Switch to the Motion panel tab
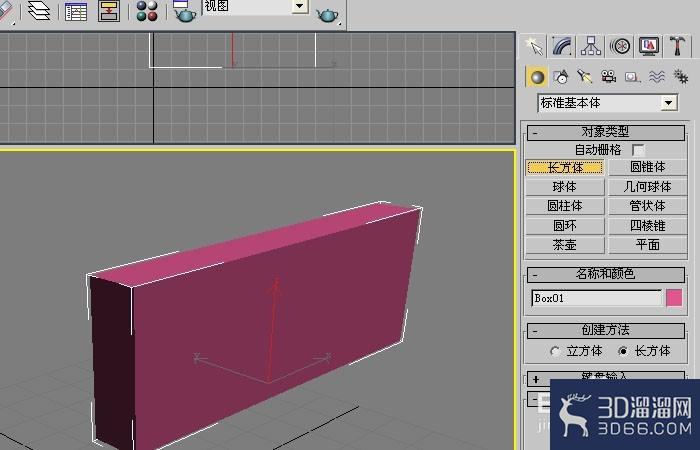This screenshot has width=700, height=450. [x=620, y=46]
